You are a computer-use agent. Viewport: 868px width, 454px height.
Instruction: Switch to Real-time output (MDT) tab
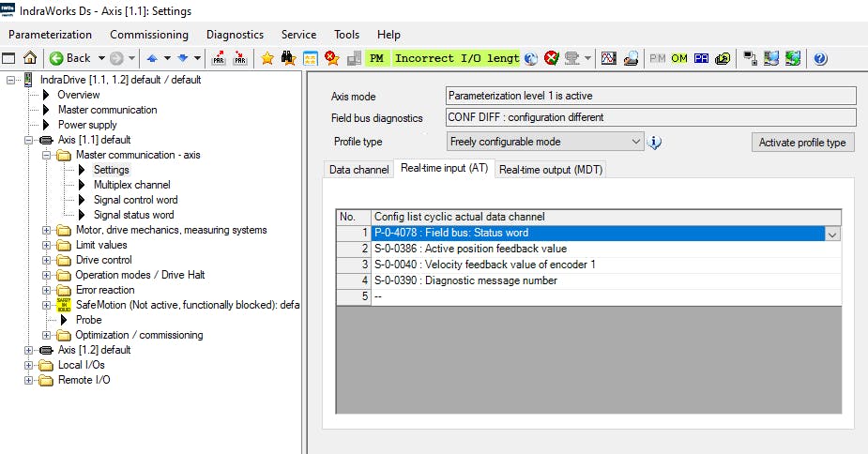551,169
